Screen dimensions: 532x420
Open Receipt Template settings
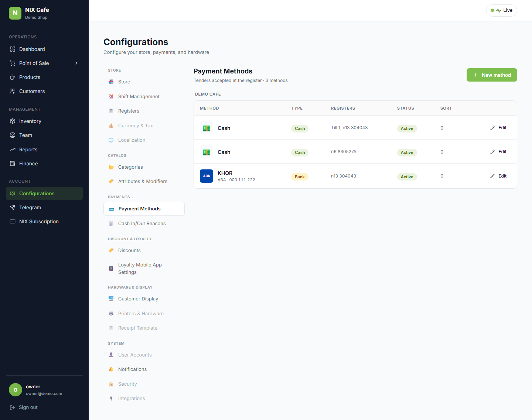[x=144, y=328]
